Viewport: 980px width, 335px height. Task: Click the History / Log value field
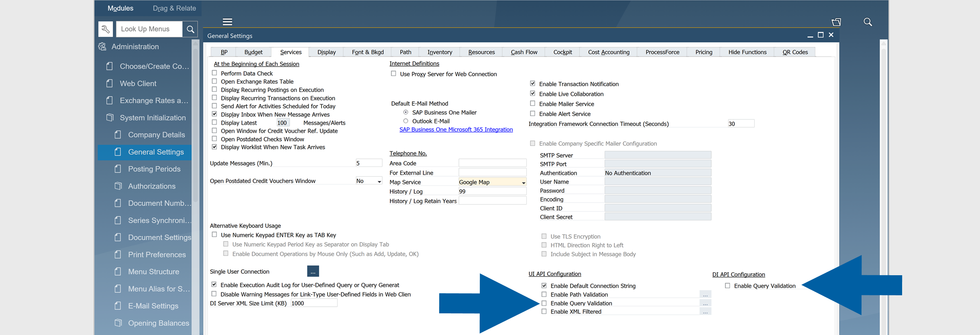(x=492, y=191)
